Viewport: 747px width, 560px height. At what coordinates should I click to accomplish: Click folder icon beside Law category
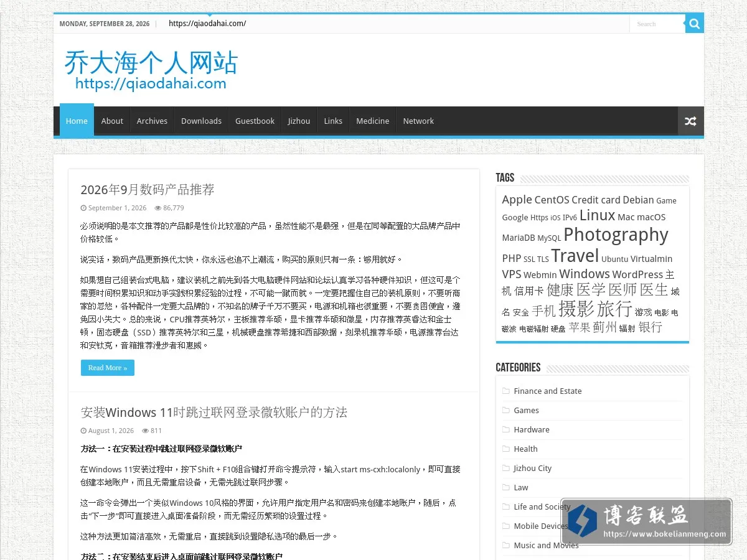click(x=506, y=487)
